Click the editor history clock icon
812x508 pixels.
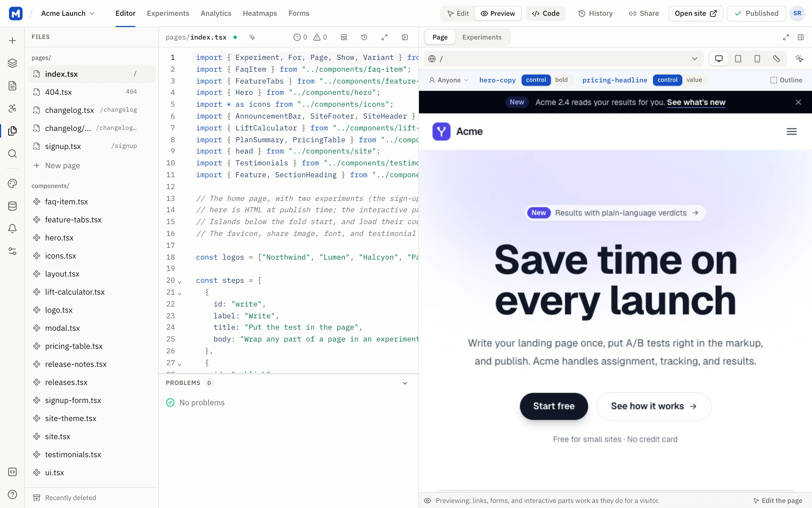tap(364, 37)
